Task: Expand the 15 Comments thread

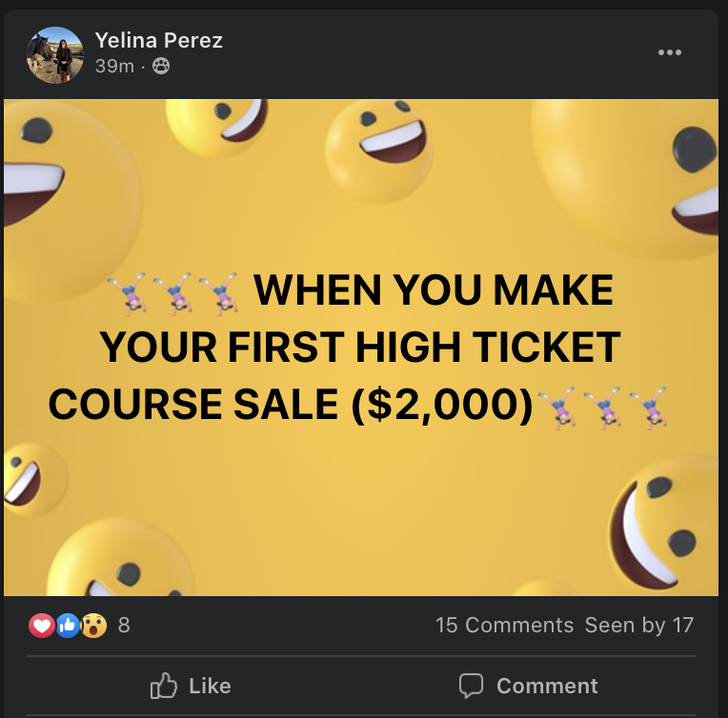Action: pyautogui.click(x=504, y=626)
